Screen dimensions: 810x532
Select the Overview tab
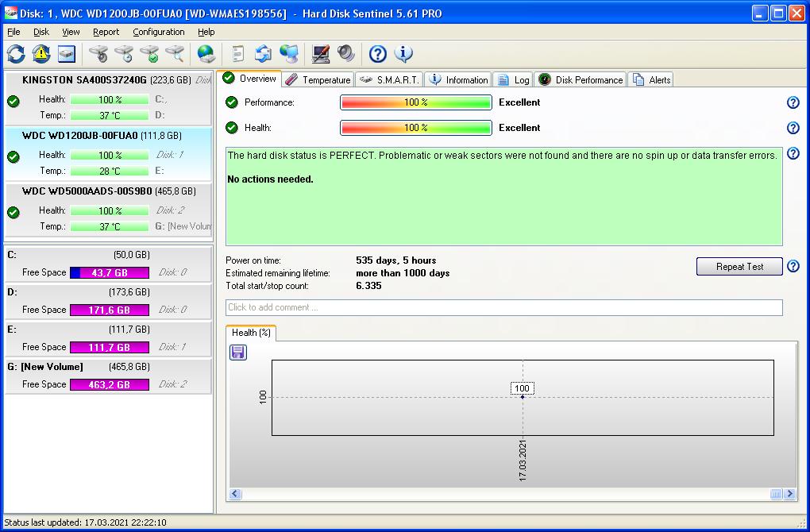(x=249, y=79)
